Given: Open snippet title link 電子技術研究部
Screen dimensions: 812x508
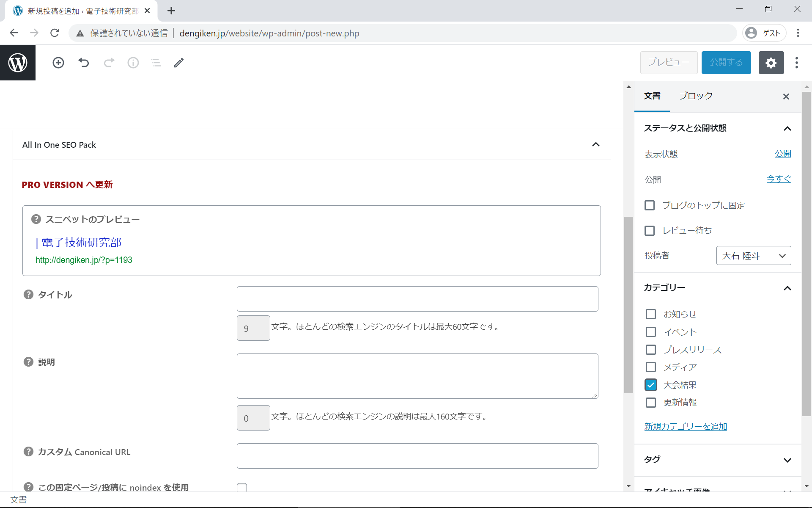Looking at the screenshot, I should 79,243.
